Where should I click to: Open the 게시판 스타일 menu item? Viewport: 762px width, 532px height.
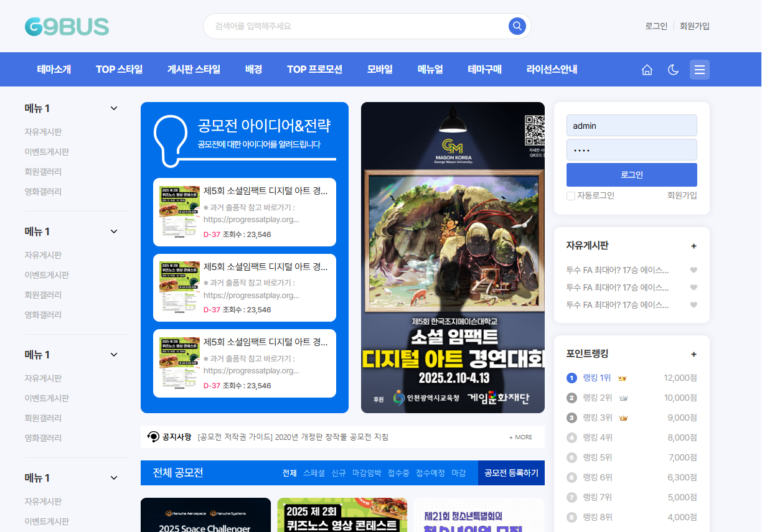pyautogui.click(x=194, y=70)
